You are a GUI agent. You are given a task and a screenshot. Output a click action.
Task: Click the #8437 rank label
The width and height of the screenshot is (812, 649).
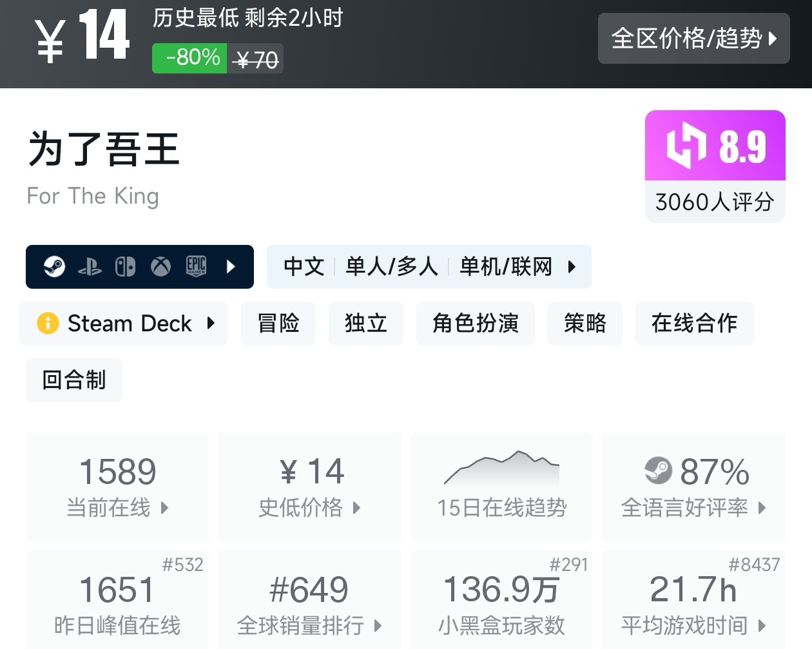[754, 565]
